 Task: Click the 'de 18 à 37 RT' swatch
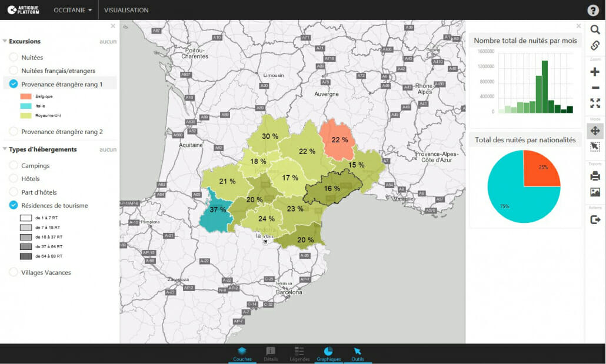[x=26, y=237]
